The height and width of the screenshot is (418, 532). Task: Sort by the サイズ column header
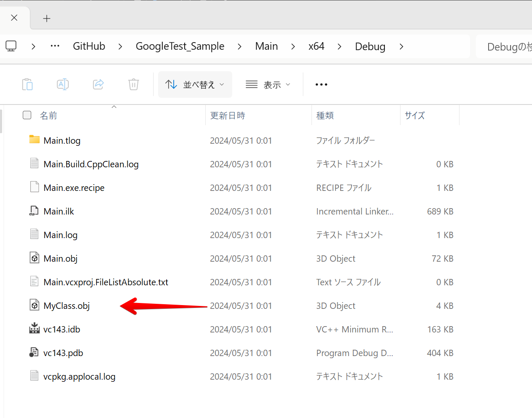(x=415, y=115)
